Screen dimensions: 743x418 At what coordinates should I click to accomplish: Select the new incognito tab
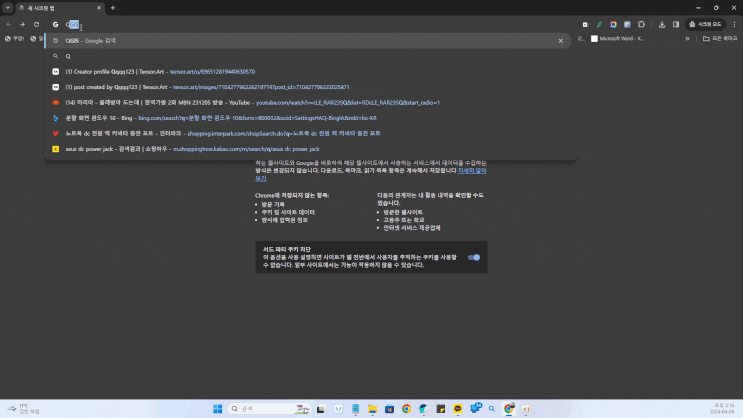point(59,8)
